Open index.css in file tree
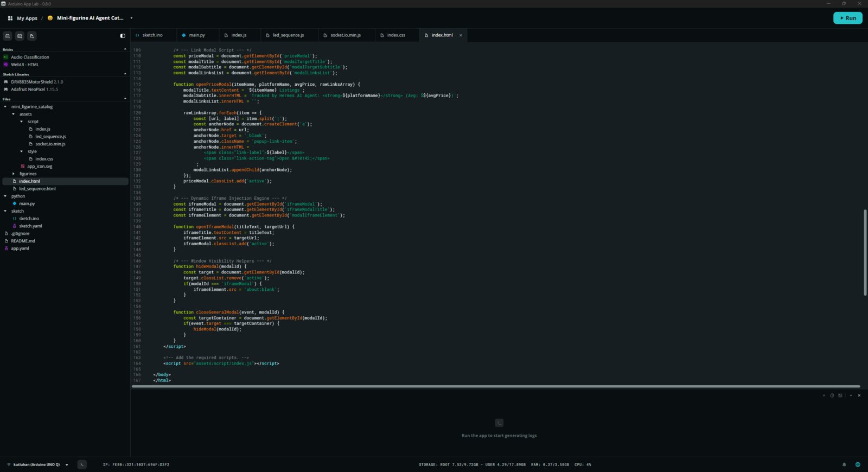The height and width of the screenshot is (472, 868). point(44,159)
